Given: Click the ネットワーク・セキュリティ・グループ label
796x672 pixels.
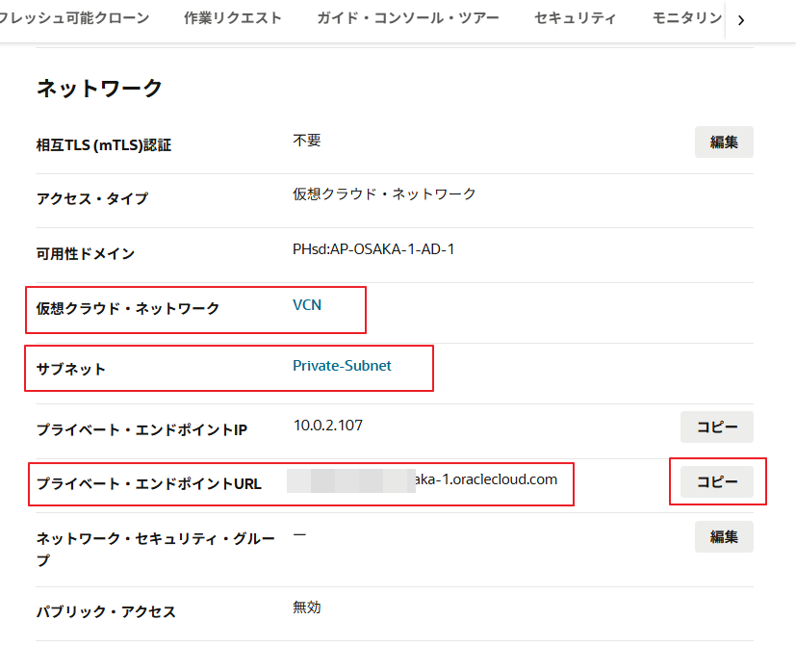Looking at the screenshot, I should click(x=156, y=550).
